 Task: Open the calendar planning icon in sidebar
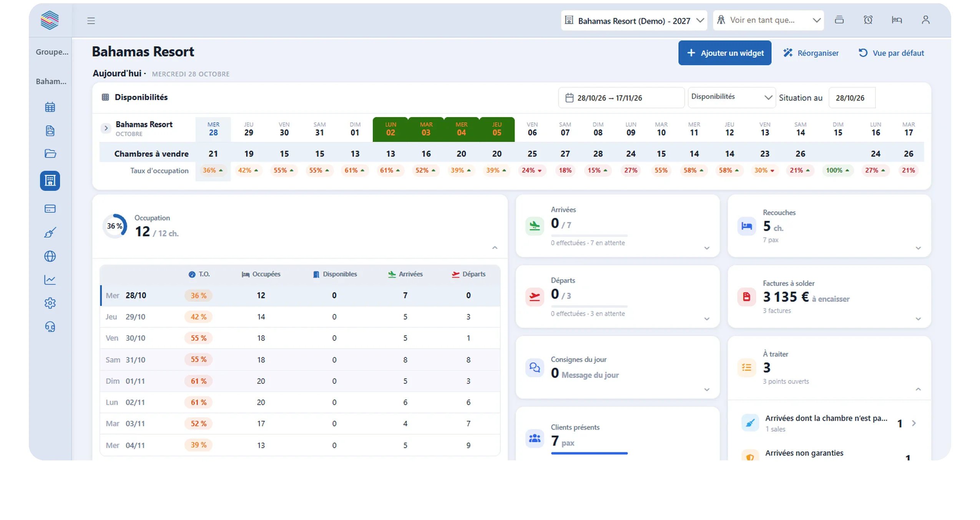pyautogui.click(x=50, y=107)
